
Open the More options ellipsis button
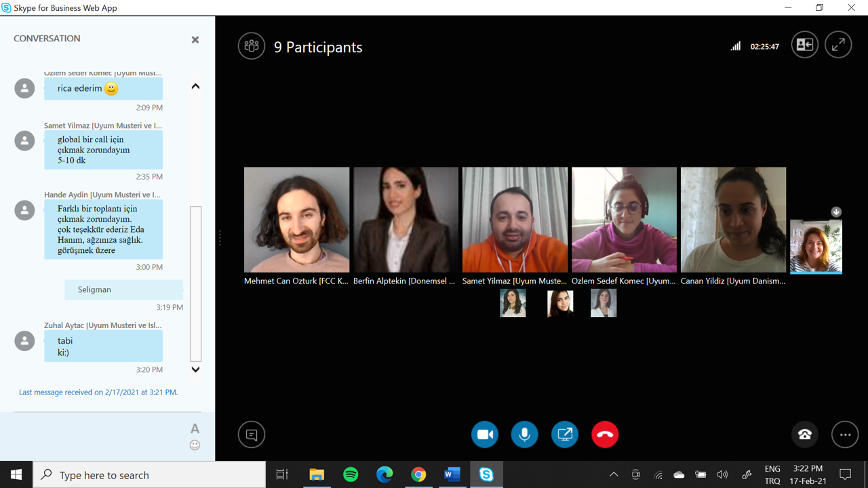845,434
